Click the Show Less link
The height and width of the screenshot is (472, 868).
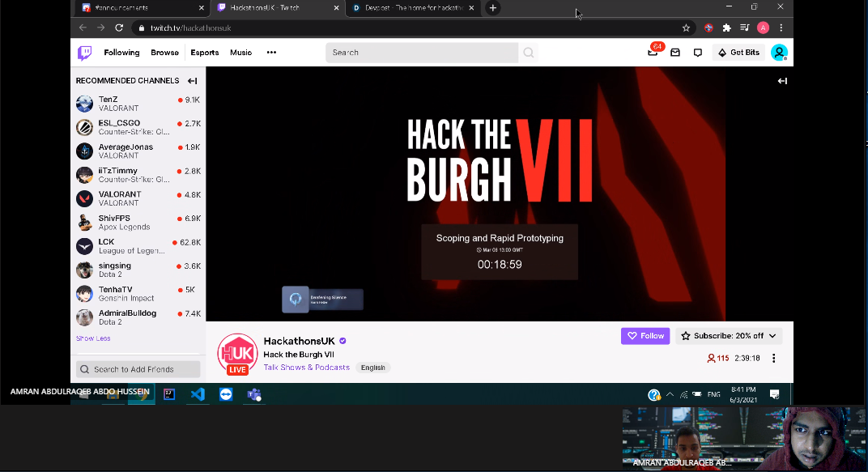(93, 338)
